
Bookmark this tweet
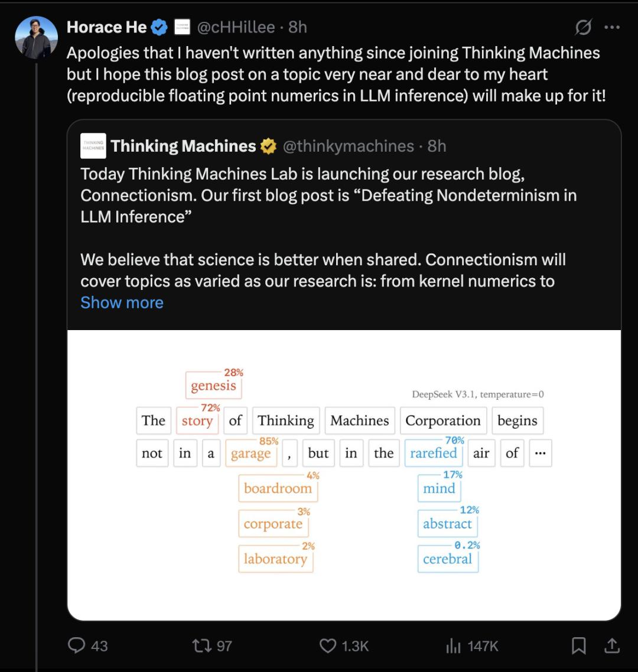point(579,645)
